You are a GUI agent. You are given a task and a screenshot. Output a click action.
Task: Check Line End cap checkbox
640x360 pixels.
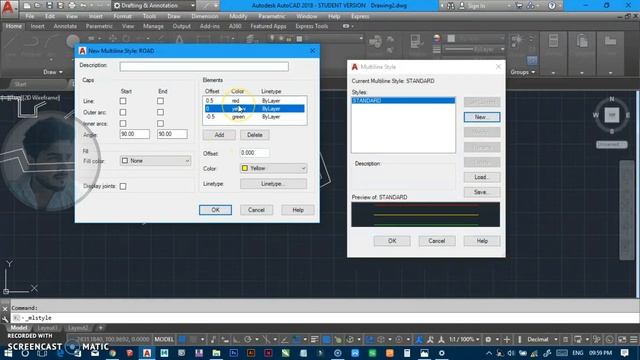coord(160,101)
